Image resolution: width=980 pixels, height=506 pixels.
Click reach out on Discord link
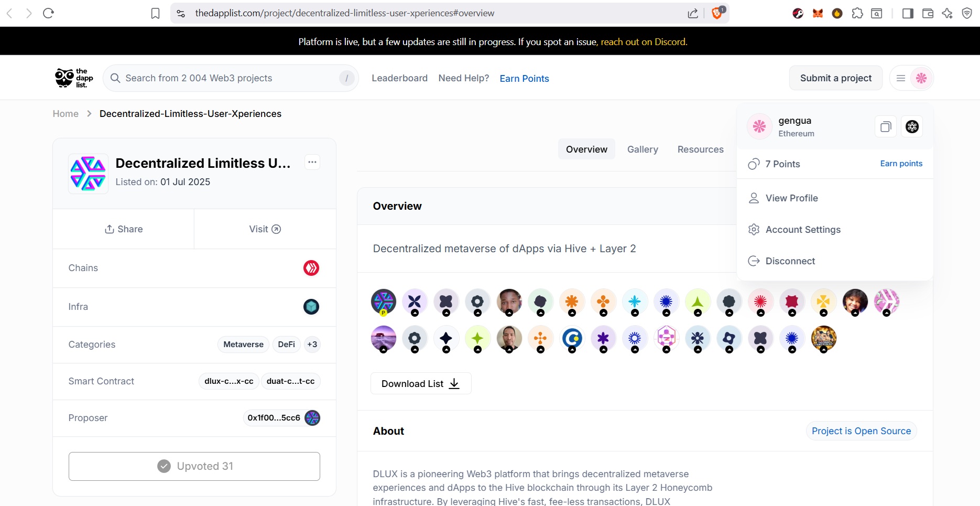click(644, 42)
